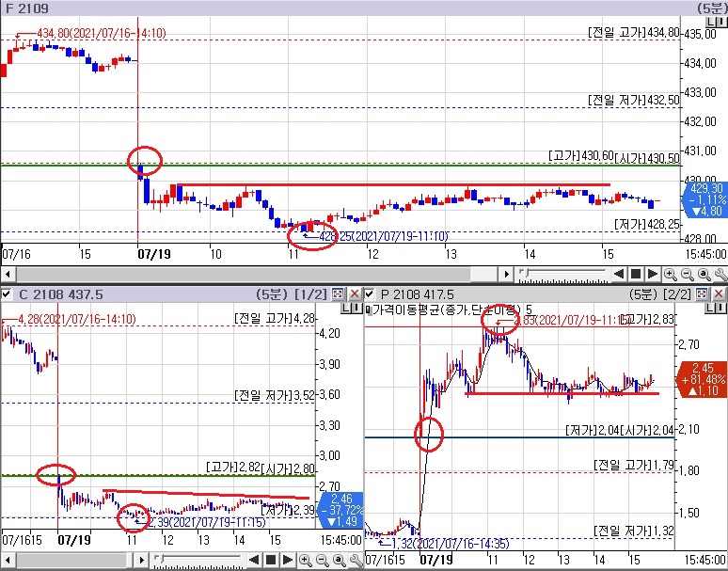This screenshot has height=571, width=728.
Task: Click the 2.46 current price tag on call chart
Action: coord(341,510)
